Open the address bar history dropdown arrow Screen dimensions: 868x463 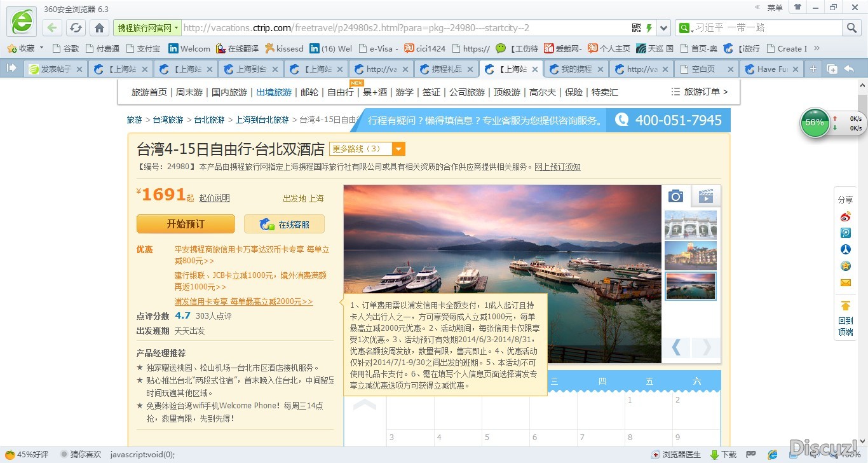(664, 28)
